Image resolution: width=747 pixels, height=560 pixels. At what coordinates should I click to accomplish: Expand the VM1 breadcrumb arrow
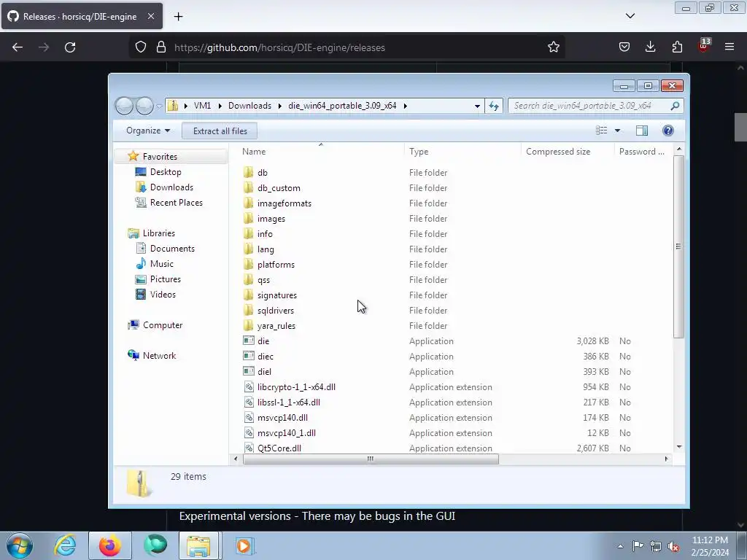click(x=220, y=106)
